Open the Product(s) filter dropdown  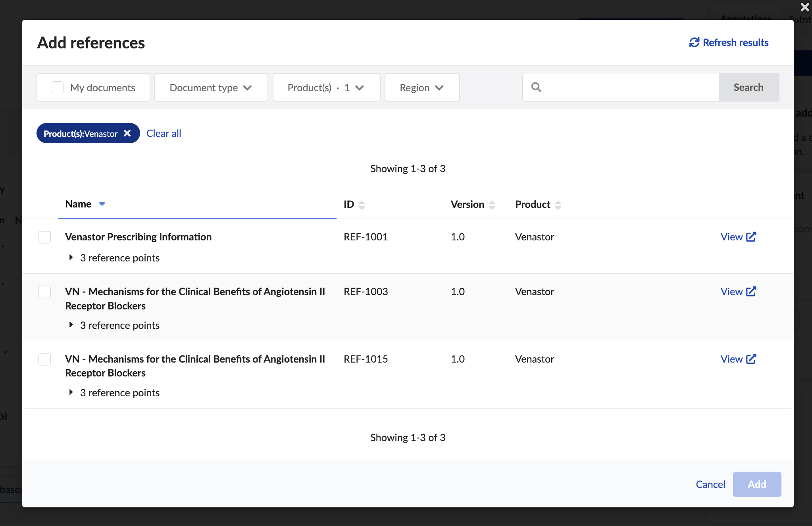click(x=326, y=87)
